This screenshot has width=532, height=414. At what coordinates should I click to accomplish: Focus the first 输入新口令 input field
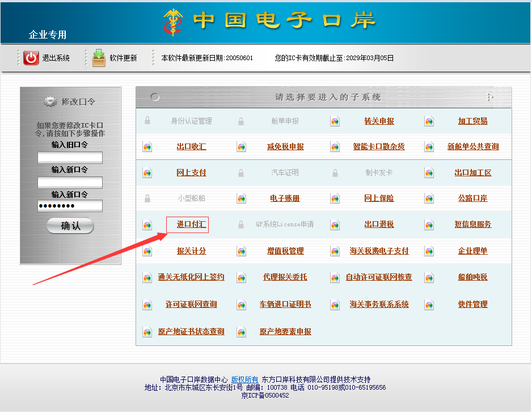pyautogui.click(x=70, y=182)
